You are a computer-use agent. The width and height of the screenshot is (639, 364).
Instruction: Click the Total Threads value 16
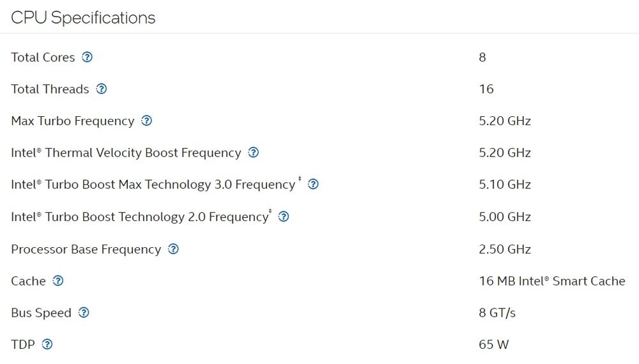(x=486, y=89)
